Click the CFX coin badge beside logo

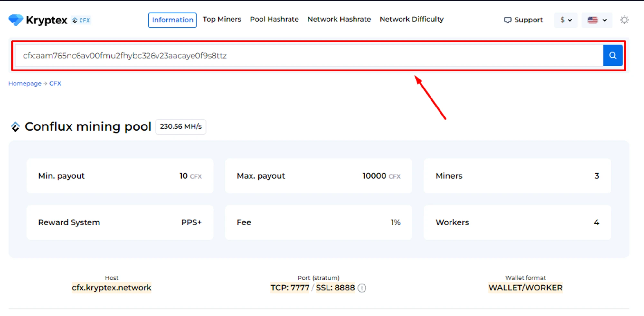click(x=81, y=20)
